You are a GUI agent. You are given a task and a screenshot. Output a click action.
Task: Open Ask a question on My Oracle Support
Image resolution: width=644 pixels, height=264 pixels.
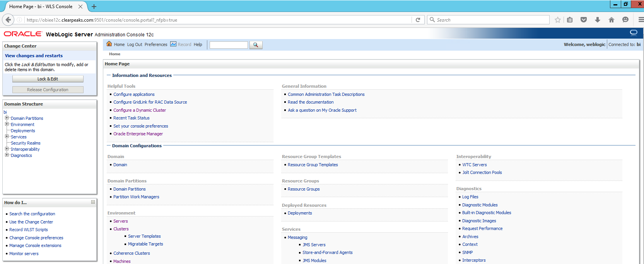322,110
